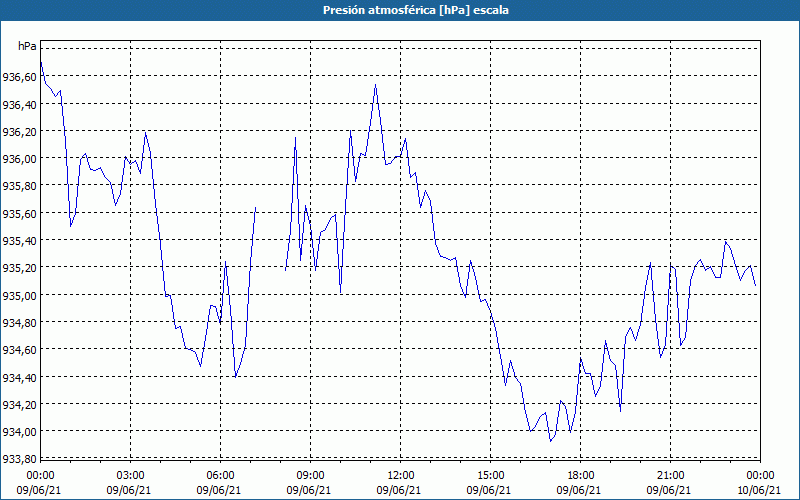Image resolution: width=800 pixels, height=500 pixels.
Task: Click the 934,00 axis value
Action: pyautogui.click(x=19, y=432)
